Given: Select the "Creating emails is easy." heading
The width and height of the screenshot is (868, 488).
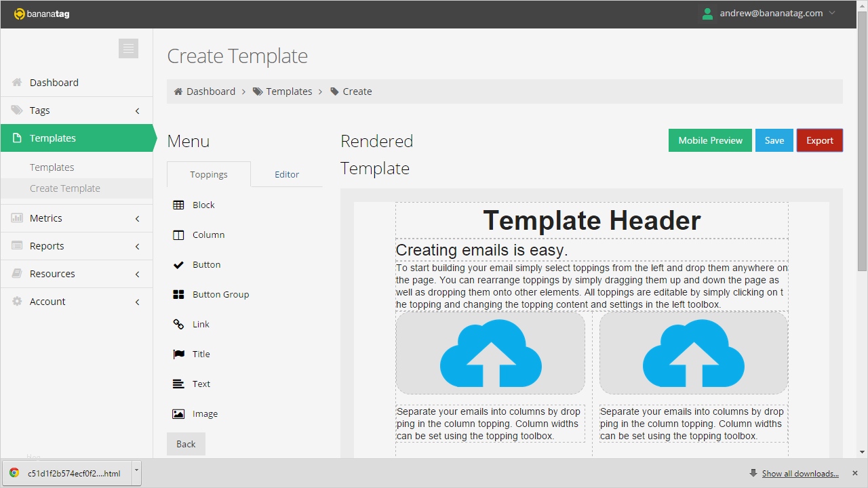Looking at the screenshot, I should (x=592, y=250).
